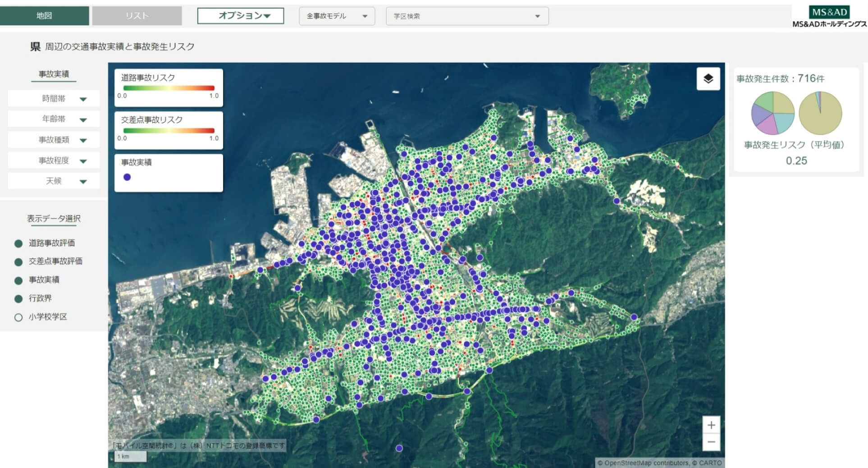Enable the 小学校学区 layer

(x=18, y=317)
